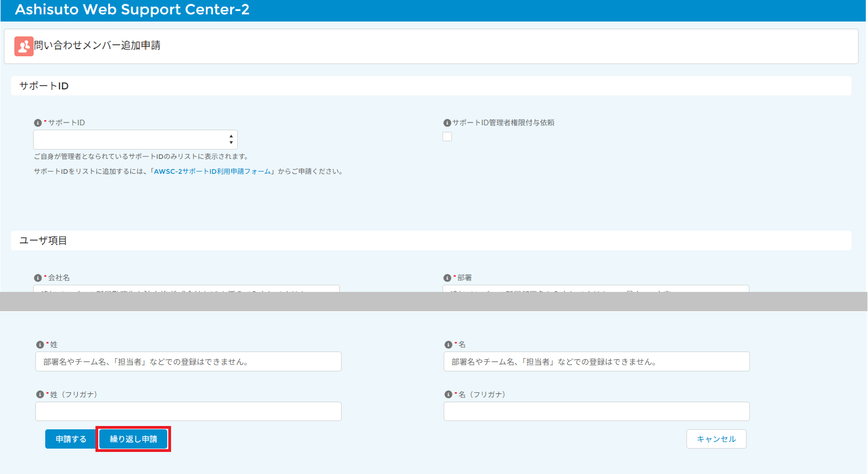The height and width of the screenshot is (474, 868).
Task: Open the サポートID dropdown list
Action: pyautogui.click(x=135, y=140)
